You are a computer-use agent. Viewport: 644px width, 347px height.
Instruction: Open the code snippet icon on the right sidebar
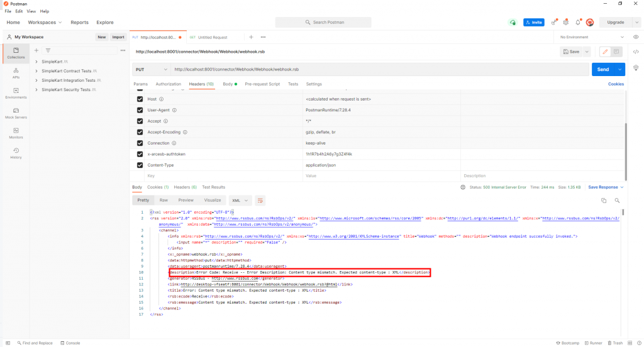tap(636, 52)
